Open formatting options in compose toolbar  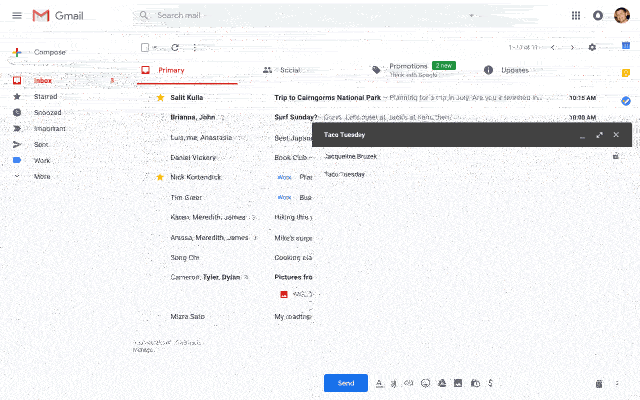[x=379, y=383]
